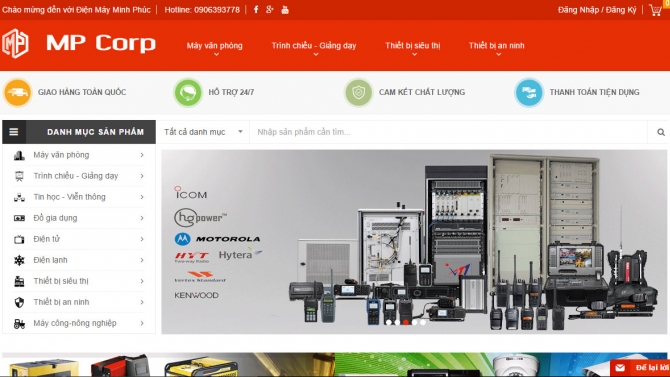
Task: Click the orange delivery truck icon
Action: 18,92
